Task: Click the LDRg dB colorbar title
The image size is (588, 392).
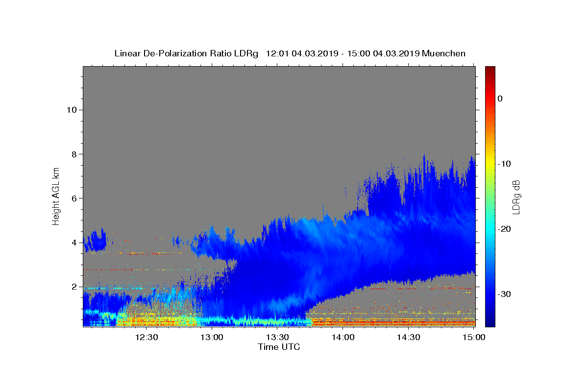Action: click(516, 196)
